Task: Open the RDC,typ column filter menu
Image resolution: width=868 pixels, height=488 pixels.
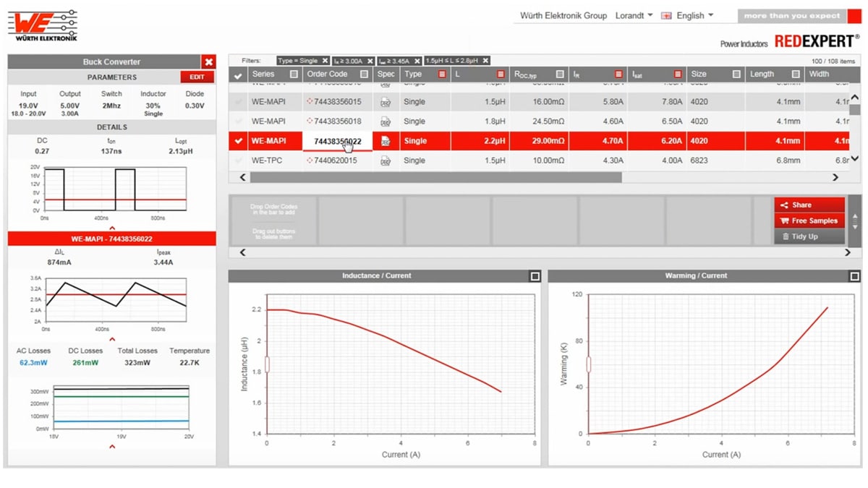Action: [x=560, y=74]
